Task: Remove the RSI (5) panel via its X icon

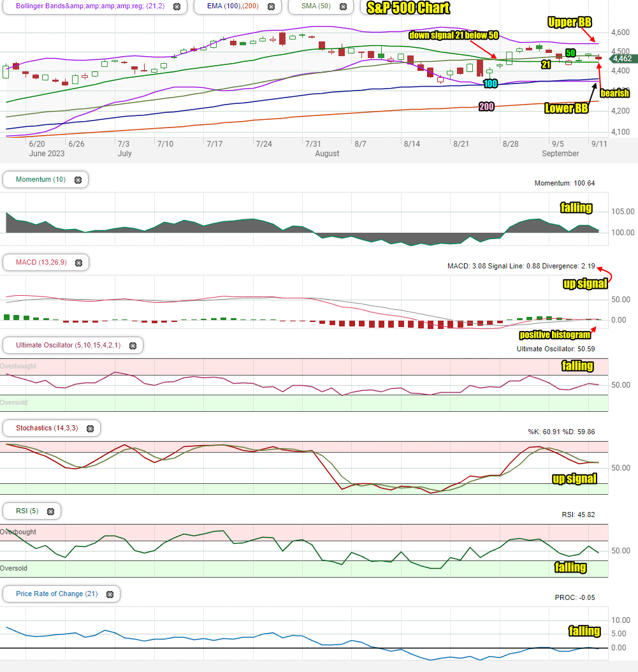Action: (x=50, y=511)
